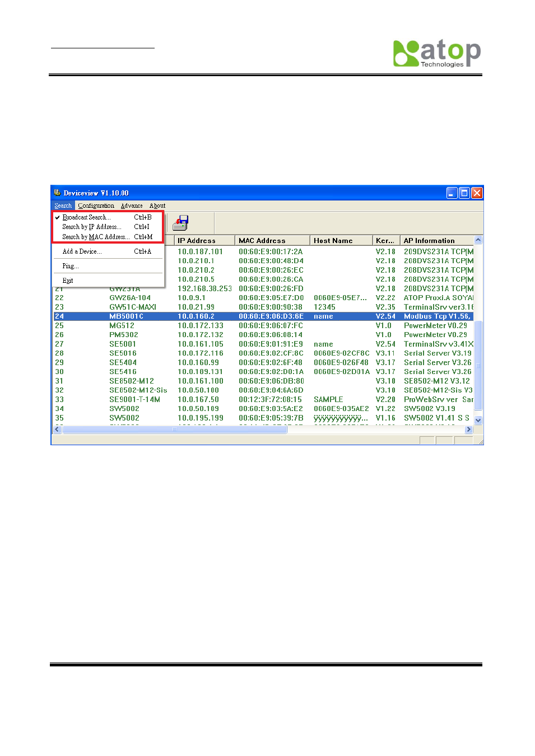This screenshot has height=756, width=535.
Task: Select Exit from Search menu
Action: pyautogui.click(x=108, y=281)
